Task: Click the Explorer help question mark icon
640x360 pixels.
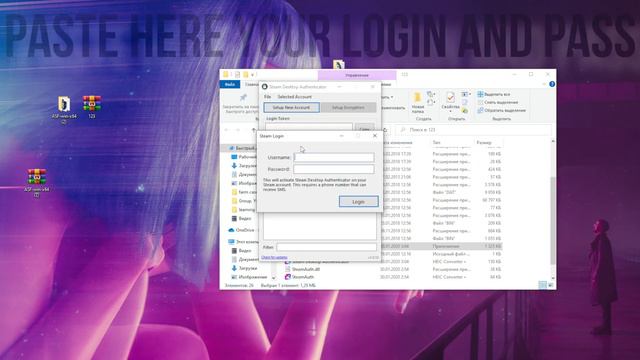Action: 552,84
